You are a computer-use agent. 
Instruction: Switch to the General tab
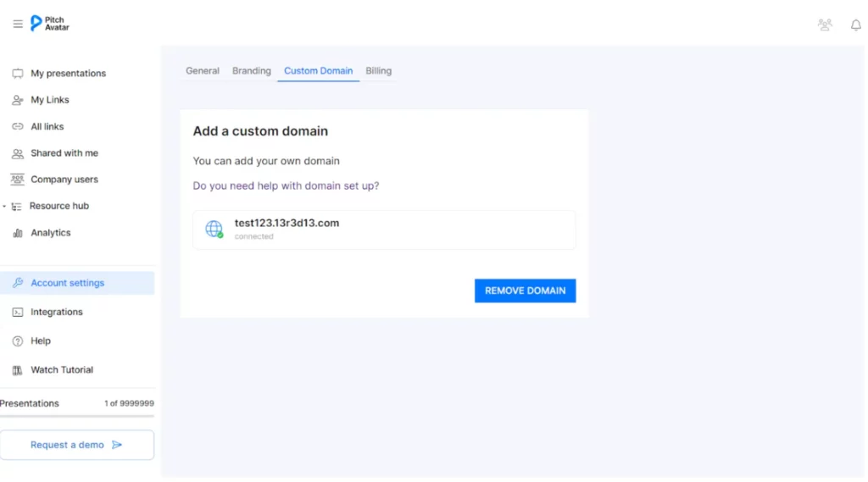pos(203,71)
